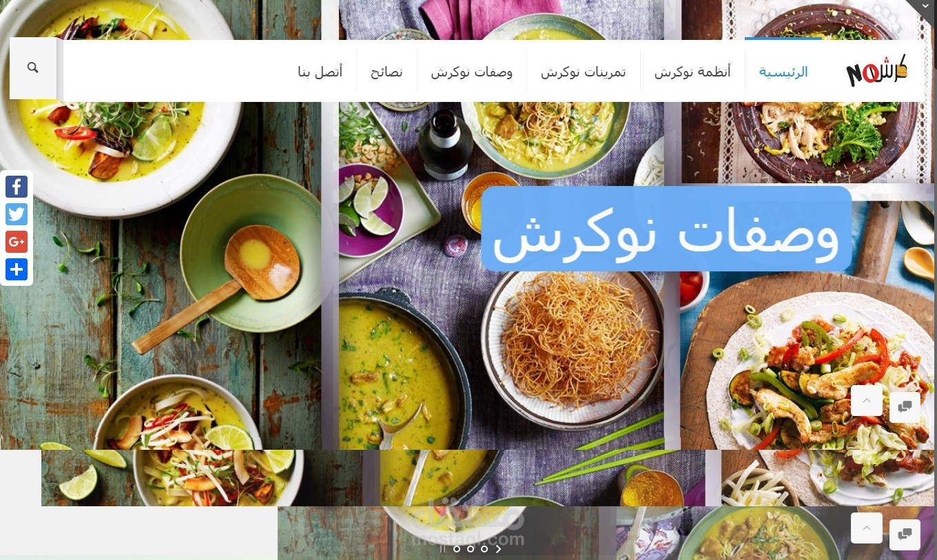
Task: Click the bottom scroll-to-top arrow button
Action: (x=867, y=528)
